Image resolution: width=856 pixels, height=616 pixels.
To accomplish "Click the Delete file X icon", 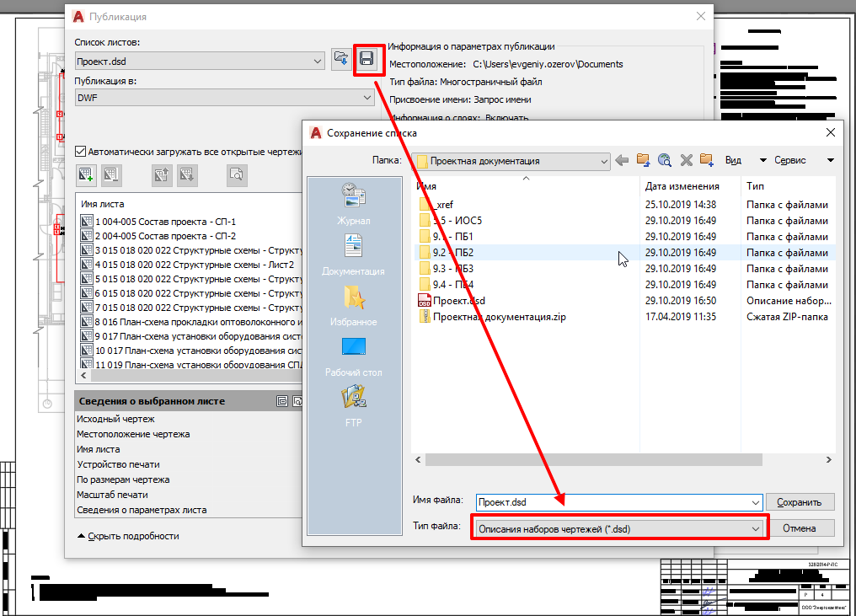I will coord(686,161).
